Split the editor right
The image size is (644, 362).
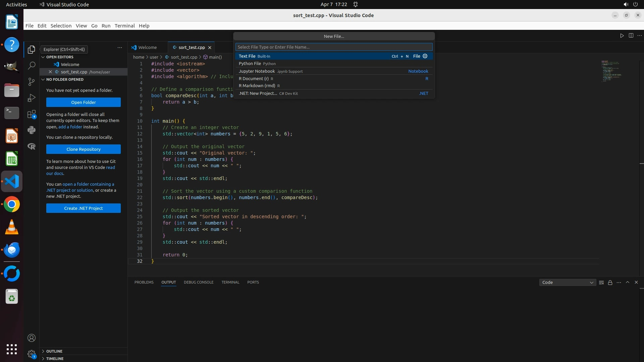[631, 36]
